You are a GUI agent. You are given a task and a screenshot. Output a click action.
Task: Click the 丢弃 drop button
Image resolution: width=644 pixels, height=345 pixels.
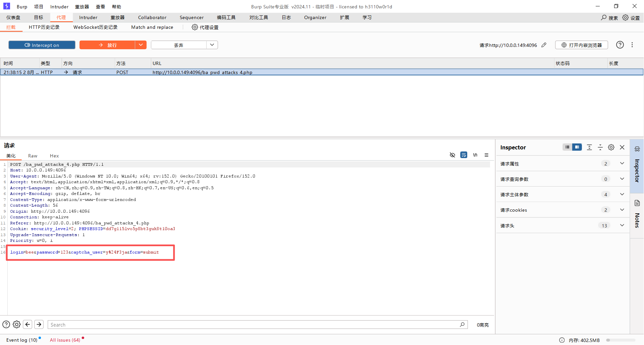[179, 45]
